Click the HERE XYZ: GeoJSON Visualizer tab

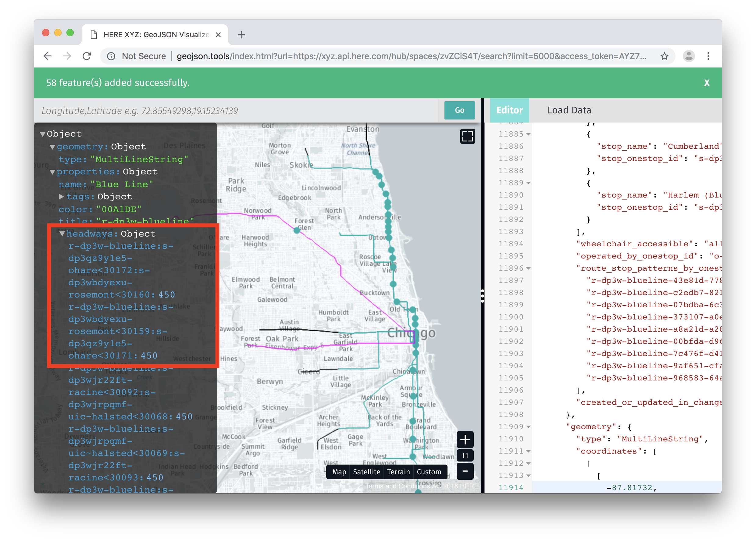[155, 35]
